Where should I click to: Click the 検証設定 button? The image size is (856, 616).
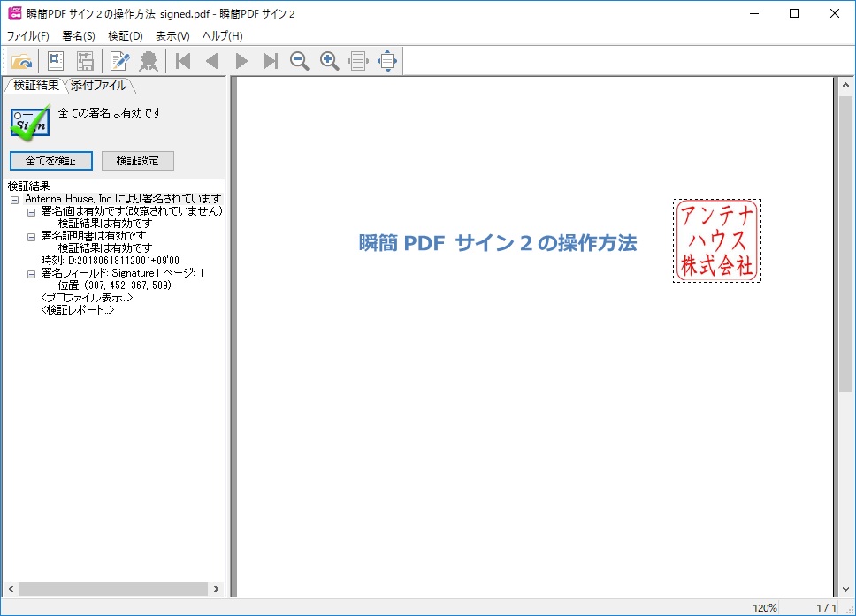click(x=138, y=161)
